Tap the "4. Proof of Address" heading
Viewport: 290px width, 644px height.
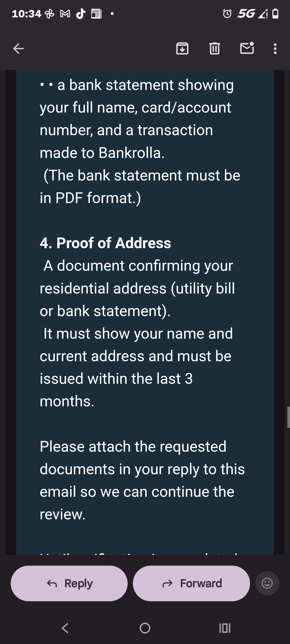[105, 243]
